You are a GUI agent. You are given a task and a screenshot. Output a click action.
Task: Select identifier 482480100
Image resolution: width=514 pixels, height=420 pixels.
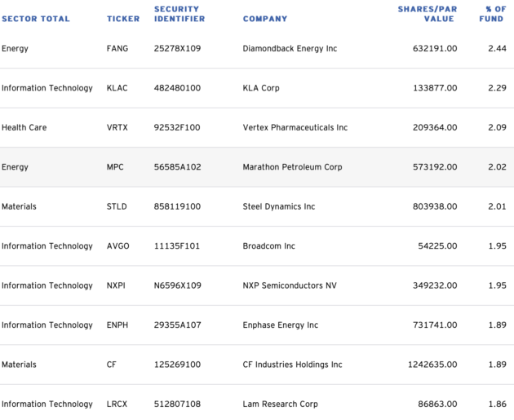177,88
